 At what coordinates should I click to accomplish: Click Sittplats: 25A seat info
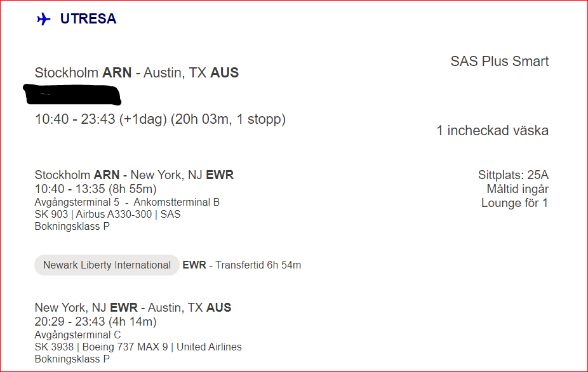click(x=513, y=175)
